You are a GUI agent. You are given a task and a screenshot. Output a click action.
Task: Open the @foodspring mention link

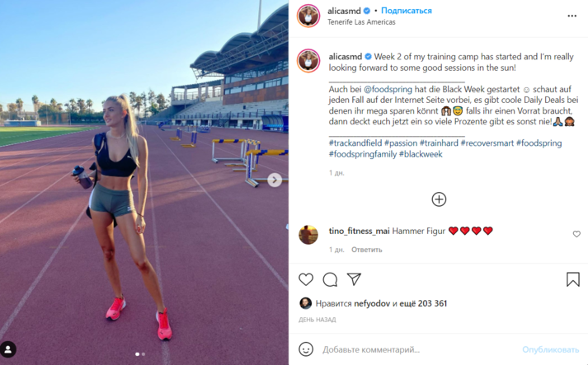(x=388, y=89)
